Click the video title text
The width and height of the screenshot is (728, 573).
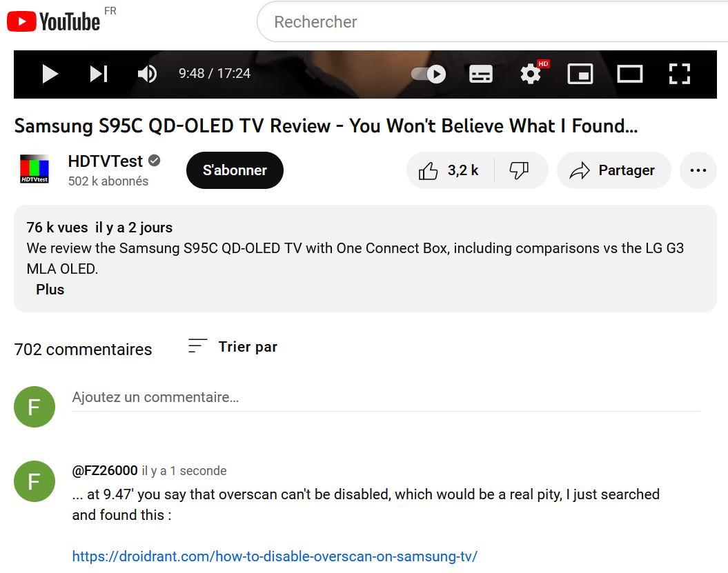click(x=326, y=125)
